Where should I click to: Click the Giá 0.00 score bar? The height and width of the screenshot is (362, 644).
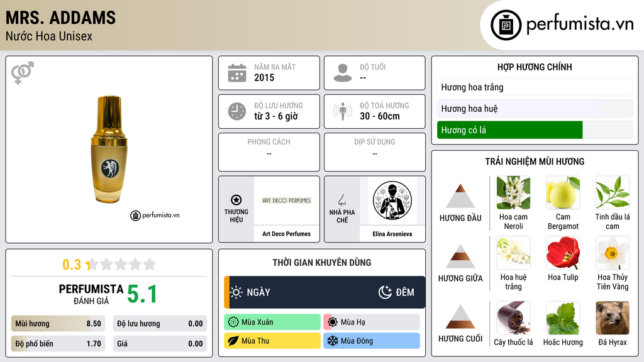point(160,344)
